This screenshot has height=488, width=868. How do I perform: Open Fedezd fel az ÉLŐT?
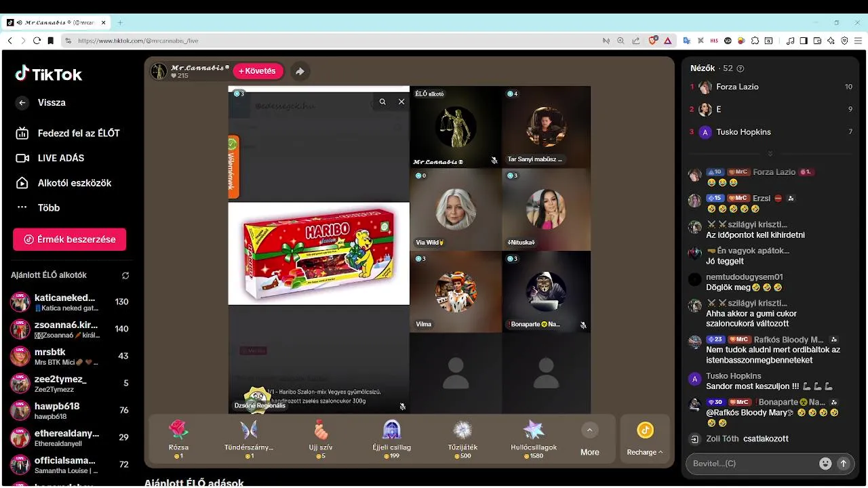tap(68, 134)
